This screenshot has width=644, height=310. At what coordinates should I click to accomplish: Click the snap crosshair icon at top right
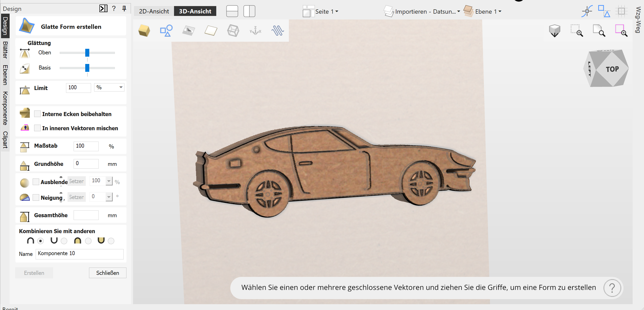click(587, 11)
